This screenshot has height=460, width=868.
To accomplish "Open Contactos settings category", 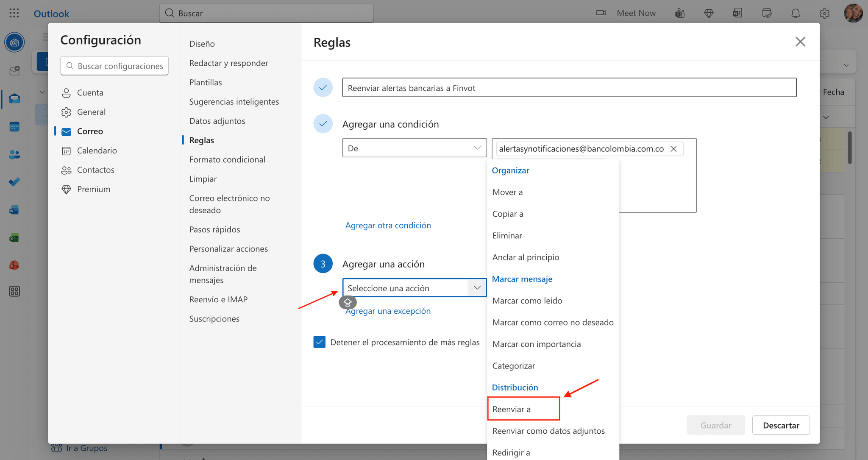I will pyautogui.click(x=114, y=170).
